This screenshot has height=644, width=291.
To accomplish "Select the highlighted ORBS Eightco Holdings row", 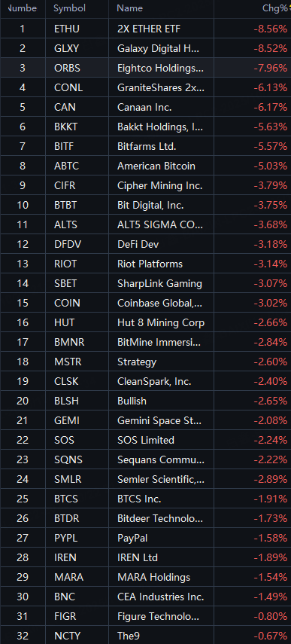I will (146, 68).
